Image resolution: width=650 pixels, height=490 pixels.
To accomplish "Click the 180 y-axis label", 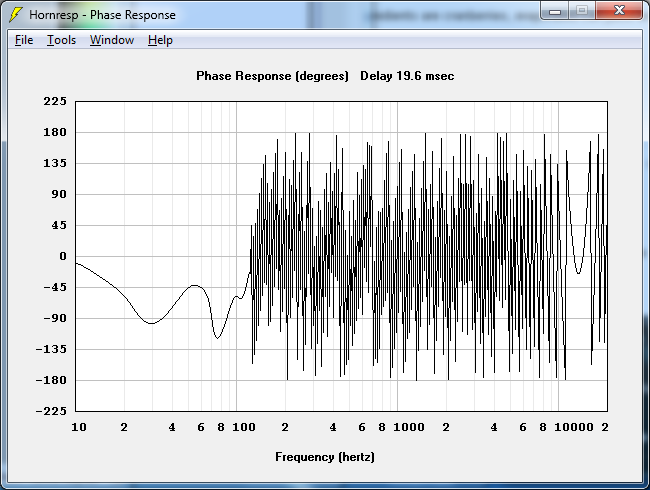I will pyautogui.click(x=55, y=132).
